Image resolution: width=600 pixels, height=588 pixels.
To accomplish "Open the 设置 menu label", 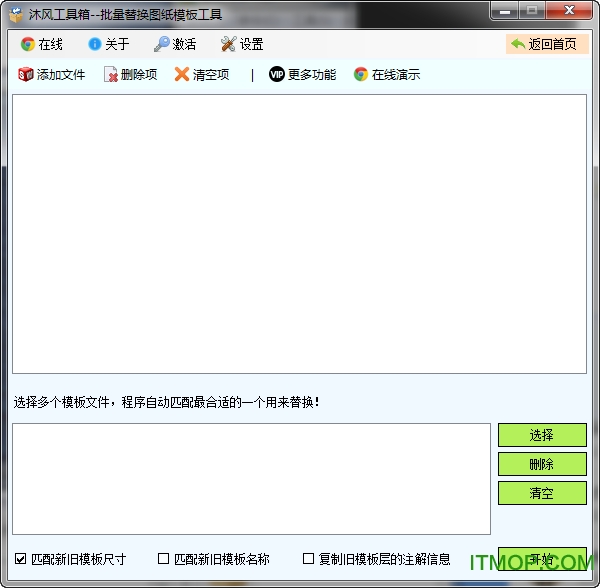I will click(251, 44).
